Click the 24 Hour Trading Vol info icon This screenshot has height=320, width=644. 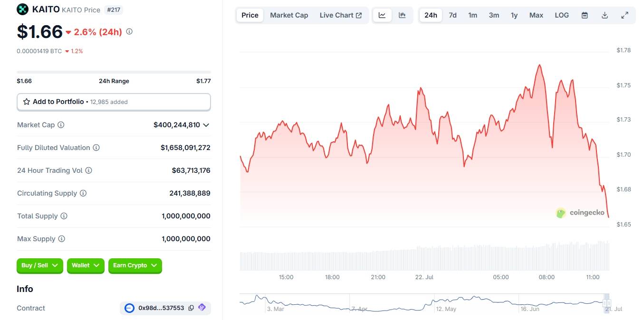pos(89,170)
